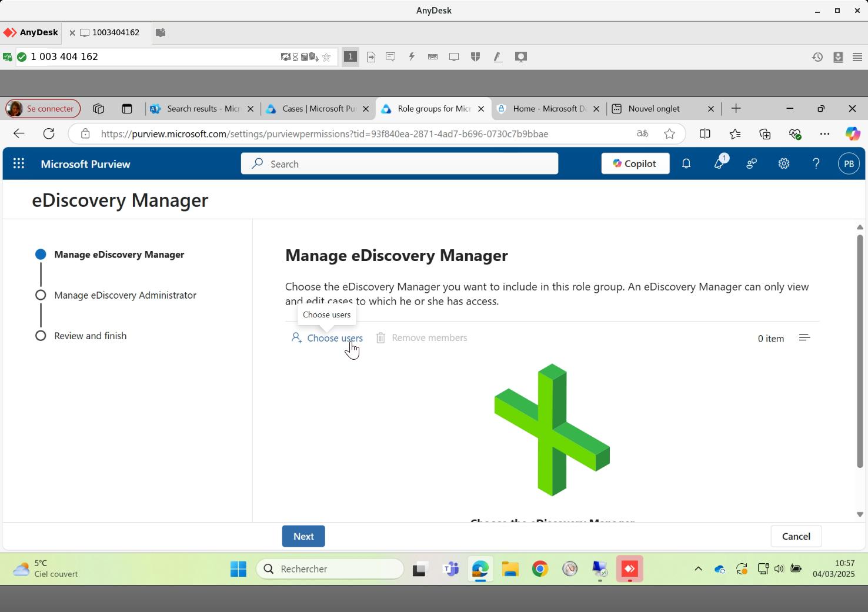The image size is (868, 612).
Task: Open list view options icon beside 0 item
Action: (x=804, y=337)
